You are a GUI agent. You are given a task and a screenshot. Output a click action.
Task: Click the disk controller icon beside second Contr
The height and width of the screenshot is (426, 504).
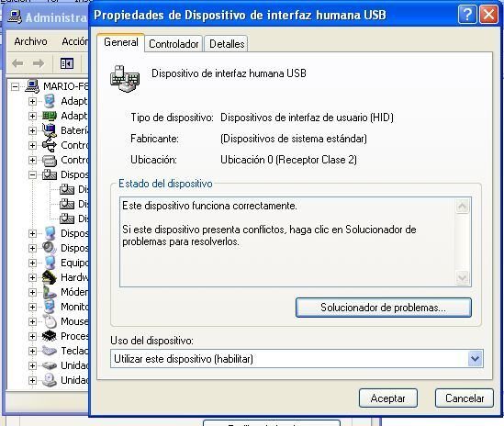50,160
